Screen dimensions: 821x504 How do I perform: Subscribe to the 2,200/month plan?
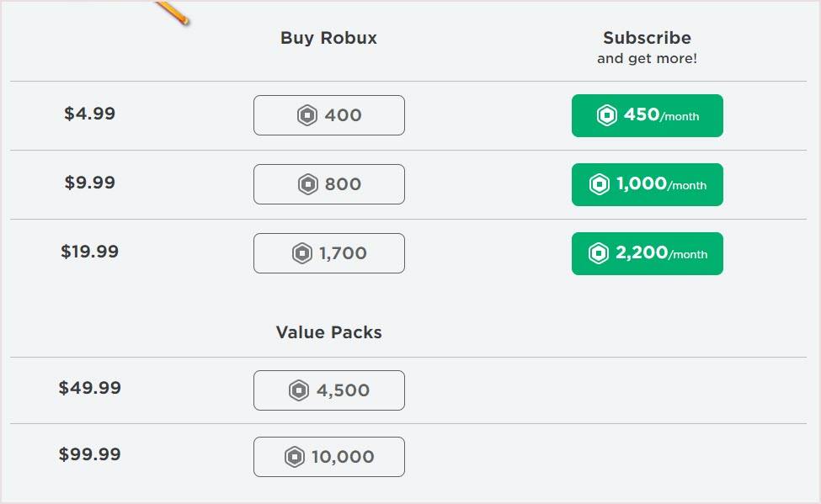click(x=648, y=254)
